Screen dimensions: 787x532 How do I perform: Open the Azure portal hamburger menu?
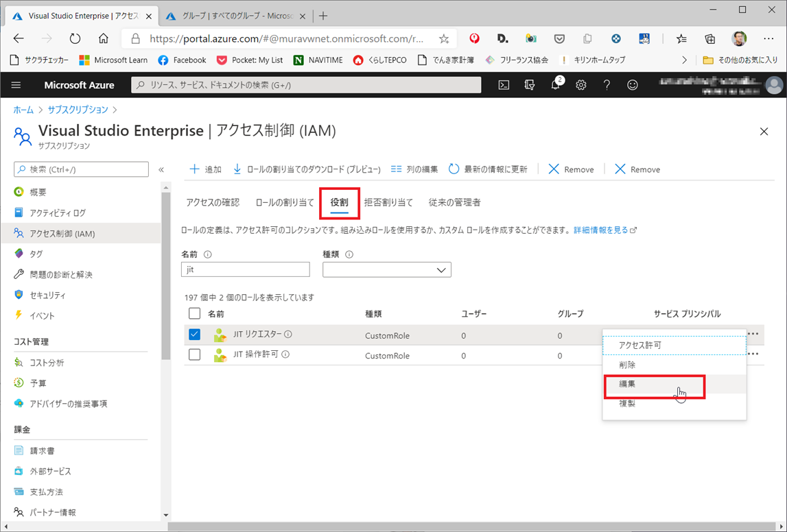(x=16, y=85)
